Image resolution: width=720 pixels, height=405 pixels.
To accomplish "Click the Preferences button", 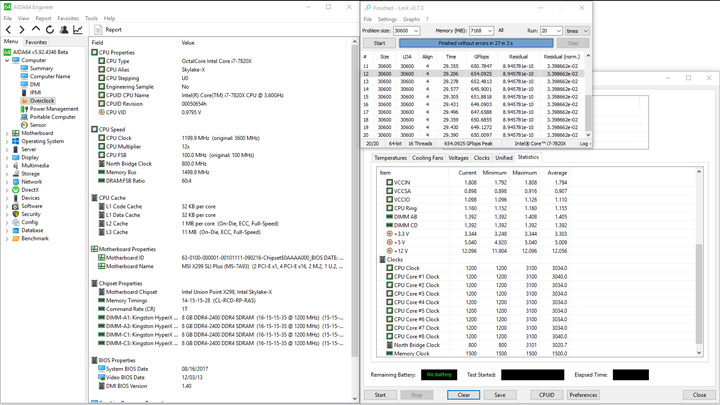I will click(583, 395).
